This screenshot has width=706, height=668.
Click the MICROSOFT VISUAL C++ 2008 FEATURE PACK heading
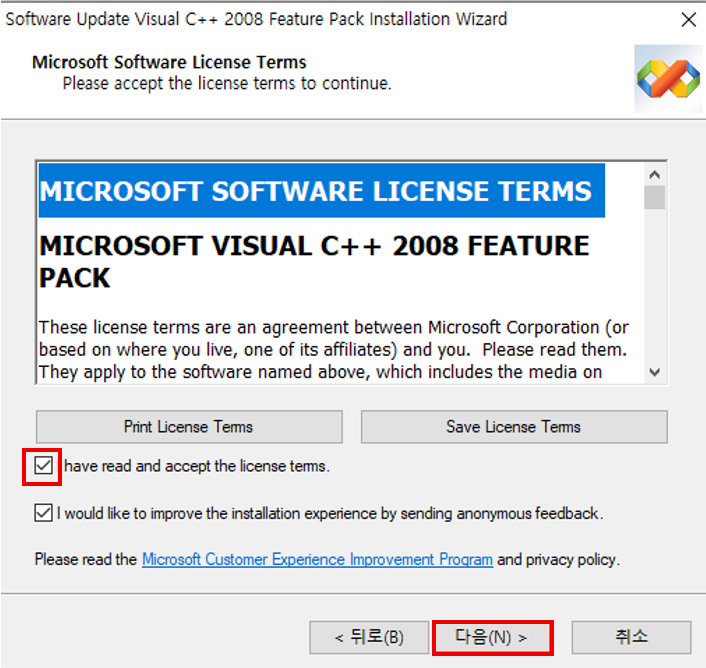click(314, 261)
